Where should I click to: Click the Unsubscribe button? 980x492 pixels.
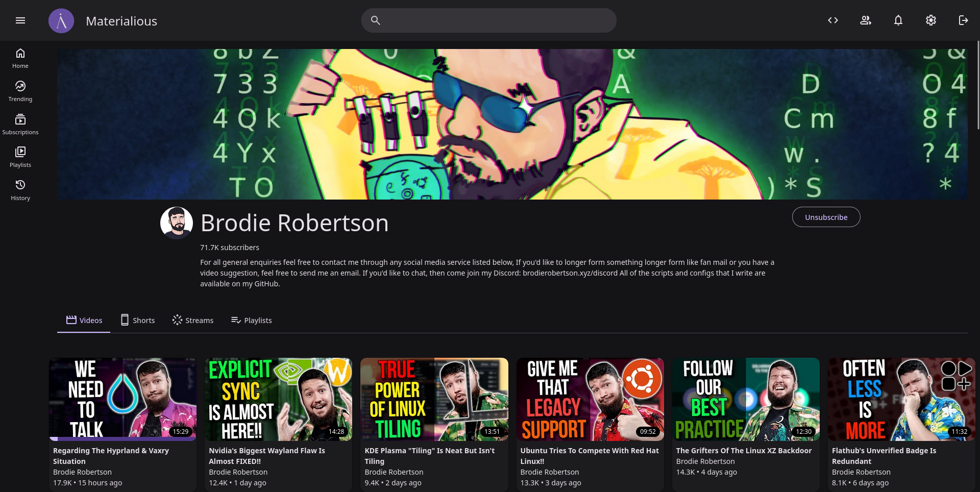(826, 217)
